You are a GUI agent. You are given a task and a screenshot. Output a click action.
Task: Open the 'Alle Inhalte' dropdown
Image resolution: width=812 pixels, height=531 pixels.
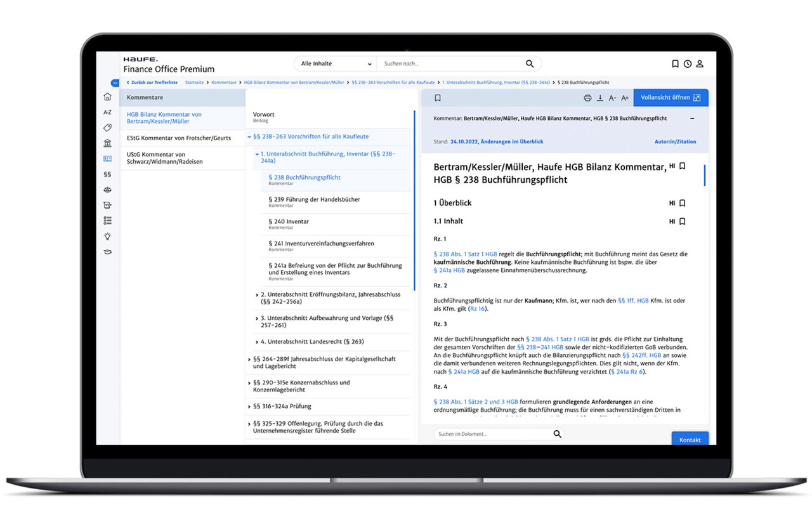pyautogui.click(x=336, y=64)
